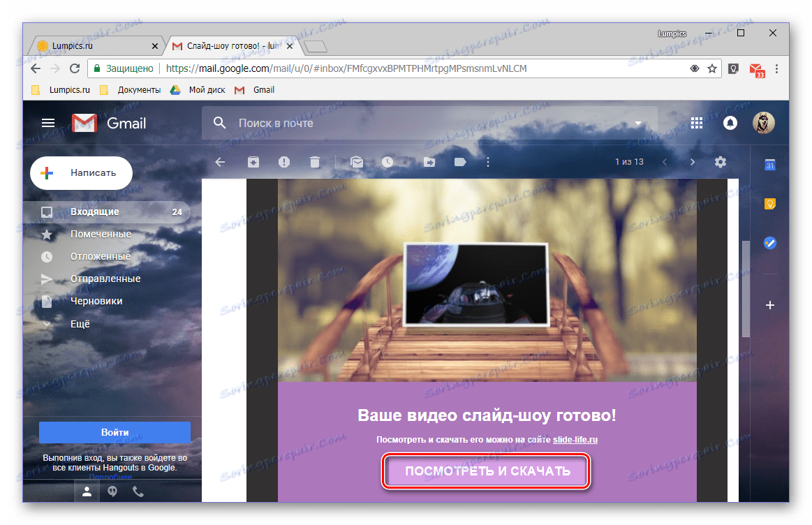
Task: Click the 'Написать' compose button
Action: tap(81, 173)
